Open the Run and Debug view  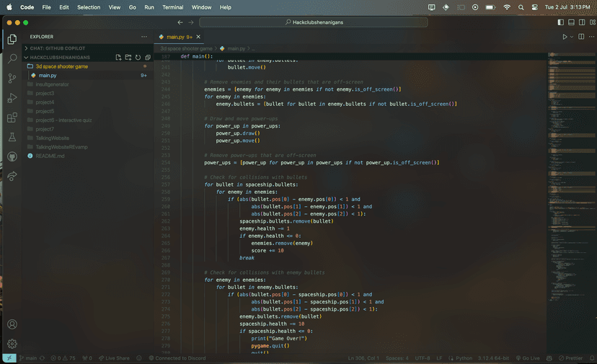12,98
